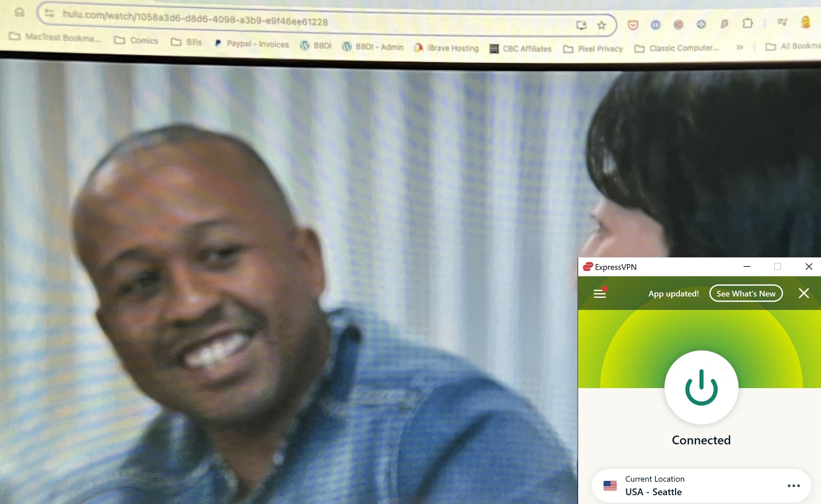Select Current Location USA - Seattle
This screenshot has width=821, height=504.
[701, 486]
